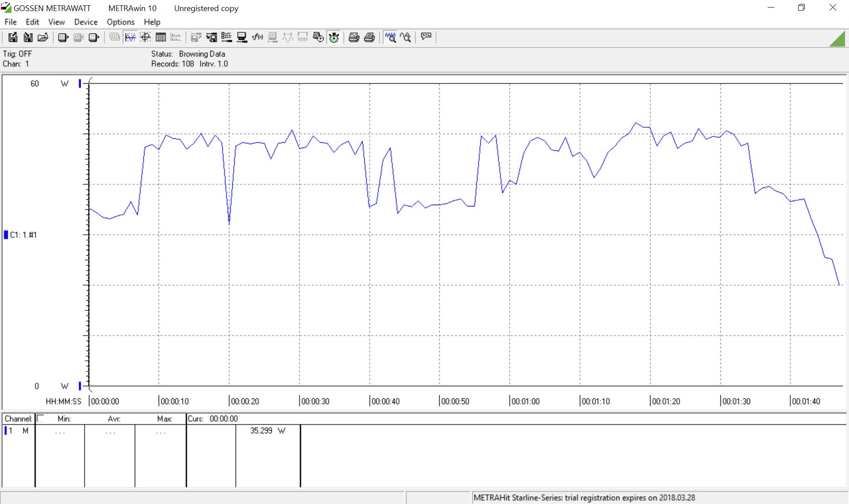
Task: Click the C1: 1.#1 channel label
Action: [x=23, y=235]
